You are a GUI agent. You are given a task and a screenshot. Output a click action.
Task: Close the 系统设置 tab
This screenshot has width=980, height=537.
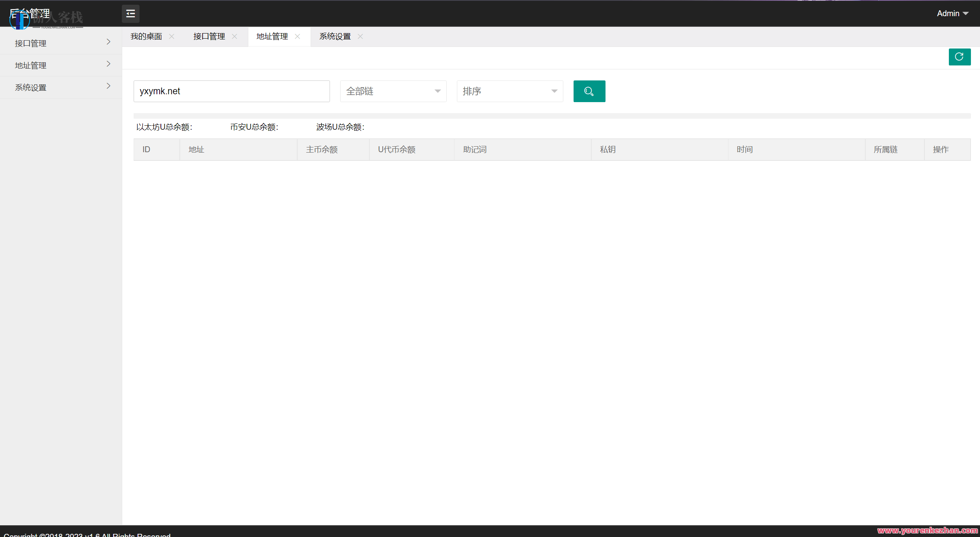tap(360, 36)
